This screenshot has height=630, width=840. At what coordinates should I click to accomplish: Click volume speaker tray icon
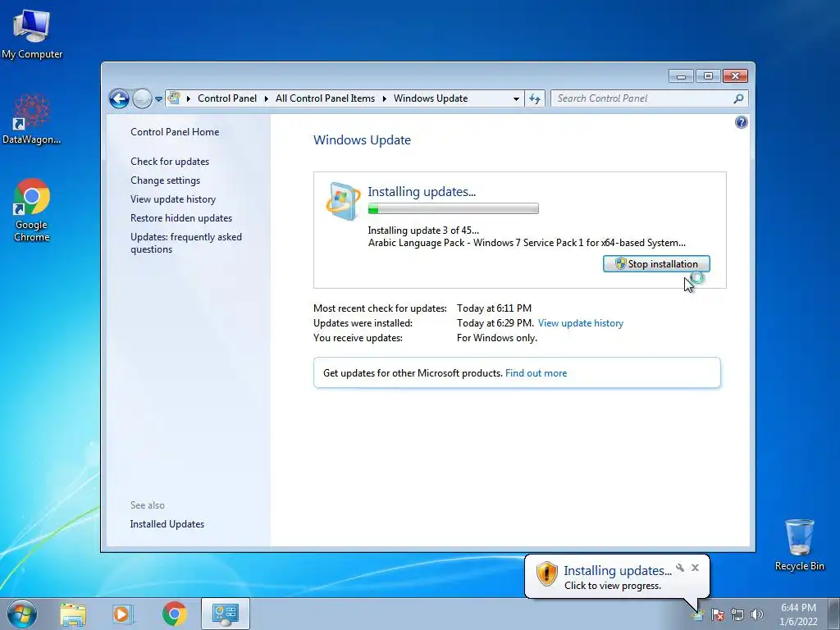coord(757,614)
